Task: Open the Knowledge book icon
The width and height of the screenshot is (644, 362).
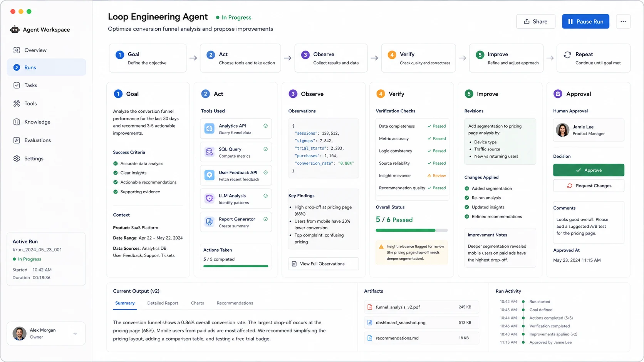Action: click(x=17, y=122)
